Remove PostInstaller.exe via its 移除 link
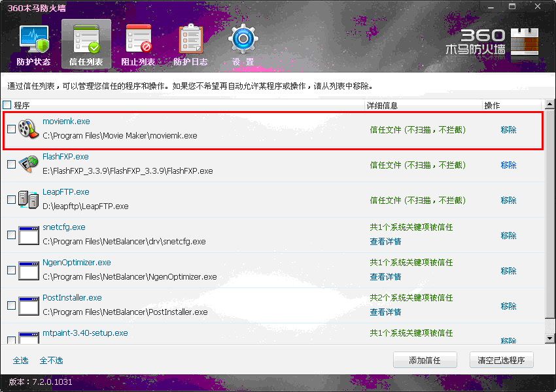Viewport: 556px width, 392px height. point(508,306)
